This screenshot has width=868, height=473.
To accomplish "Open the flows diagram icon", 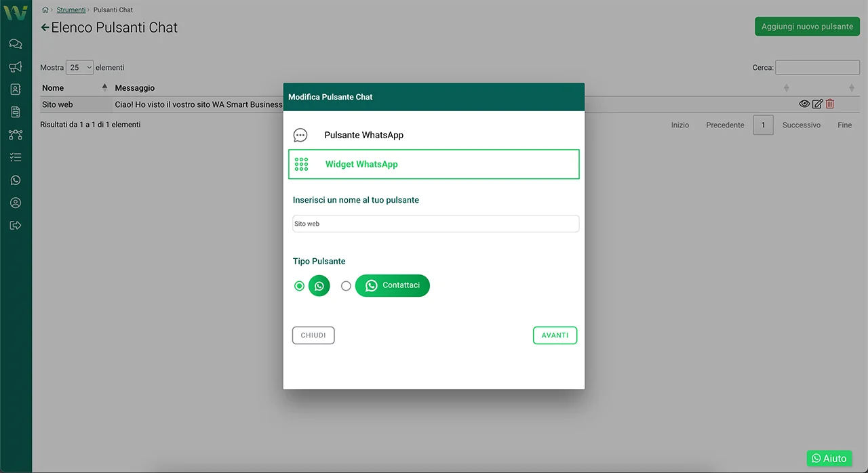I will point(16,135).
